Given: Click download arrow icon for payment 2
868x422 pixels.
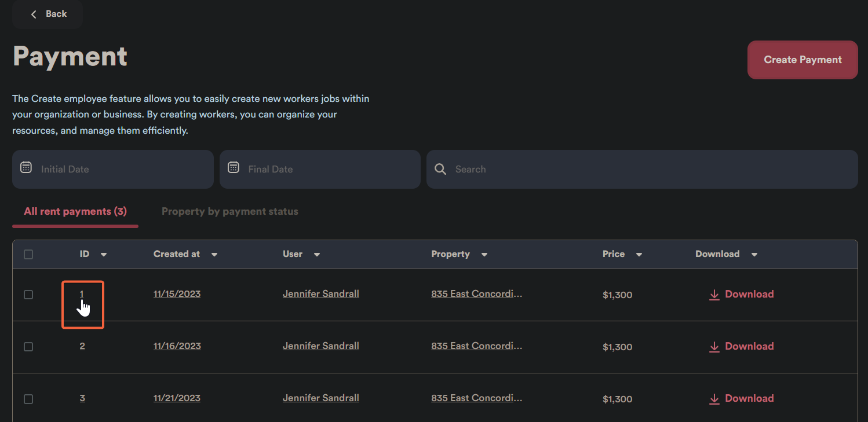Looking at the screenshot, I should (714, 347).
